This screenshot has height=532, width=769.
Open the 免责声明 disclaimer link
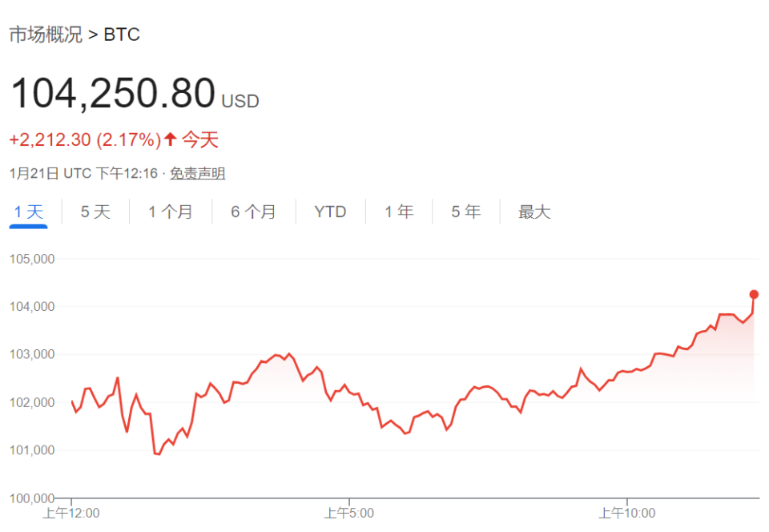(x=197, y=173)
